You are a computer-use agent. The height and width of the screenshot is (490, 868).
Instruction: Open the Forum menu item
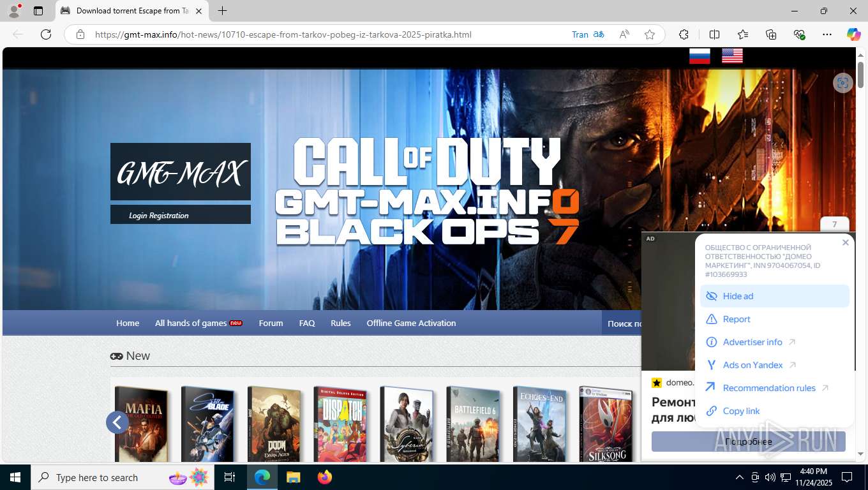tap(271, 323)
